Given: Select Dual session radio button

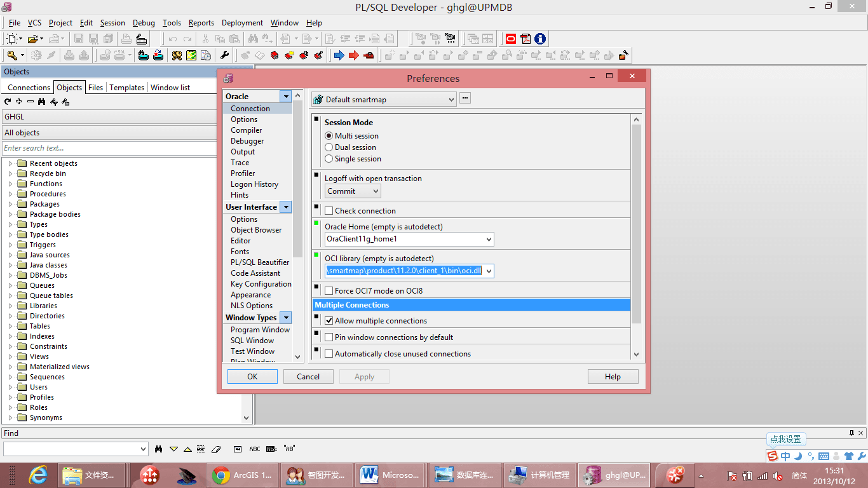Looking at the screenshot, I should [329, 147].
